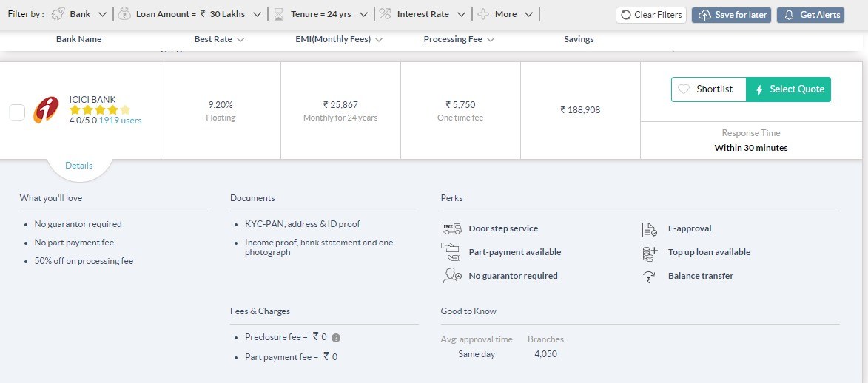Screen dimensions: 868x383
Task: Click the No guarantor required perk icon
Action: [x=451, y=276]
